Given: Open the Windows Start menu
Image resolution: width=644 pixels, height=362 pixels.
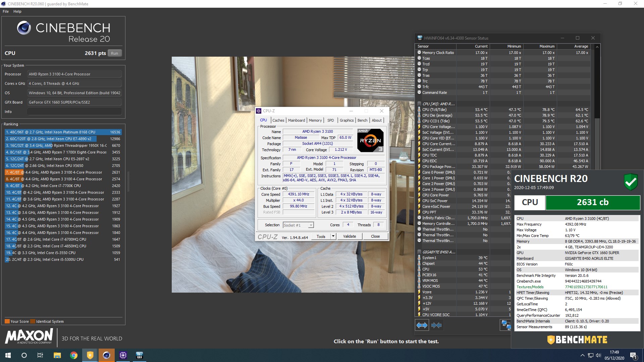Looking at the screenshot, I should [8, 355].
